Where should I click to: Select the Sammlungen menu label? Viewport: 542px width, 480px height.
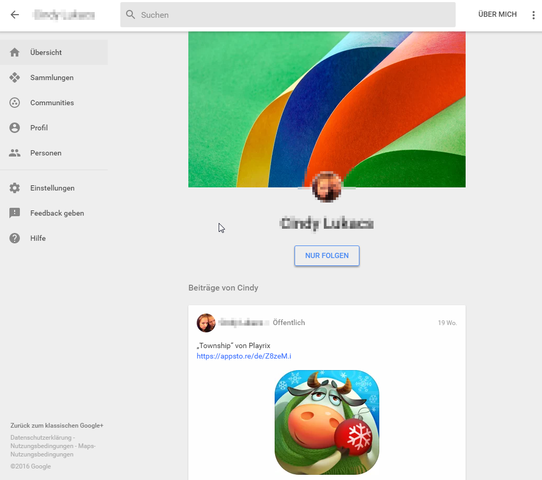tap(52, 77)
